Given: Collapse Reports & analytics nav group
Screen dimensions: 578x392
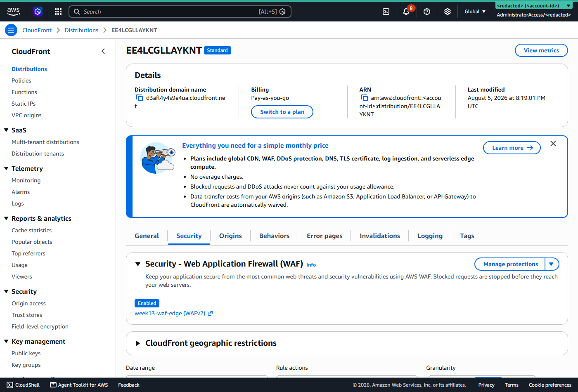Looking at the screenshot, I should click(6, 218).
